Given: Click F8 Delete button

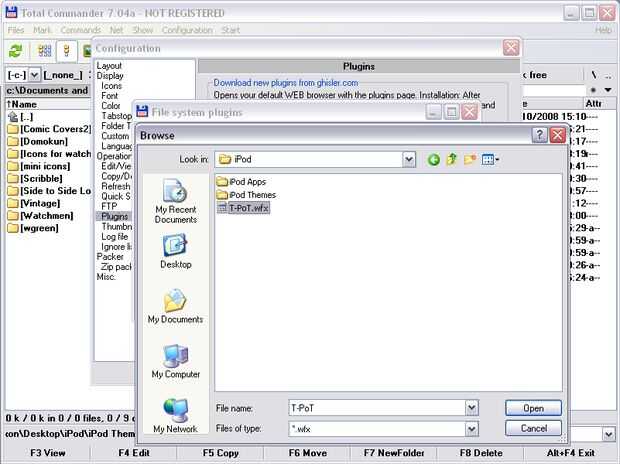Looking at the screenshot, I should click(481, 453).
